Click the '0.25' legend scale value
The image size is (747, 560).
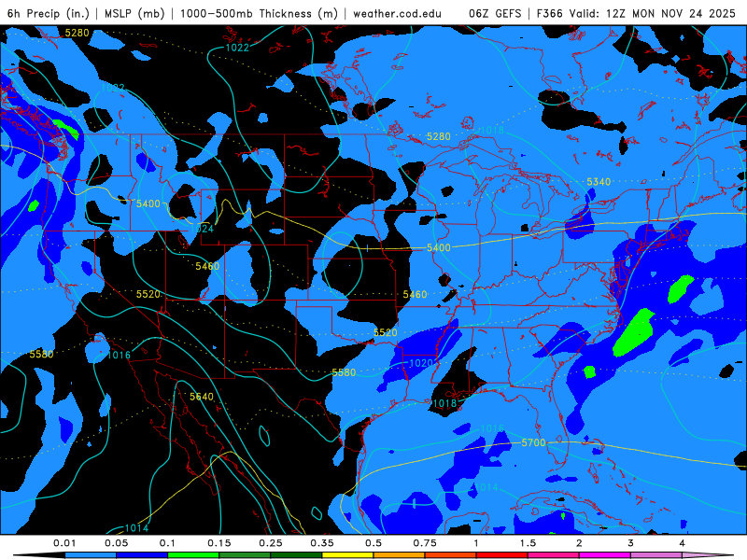(271, 543)
